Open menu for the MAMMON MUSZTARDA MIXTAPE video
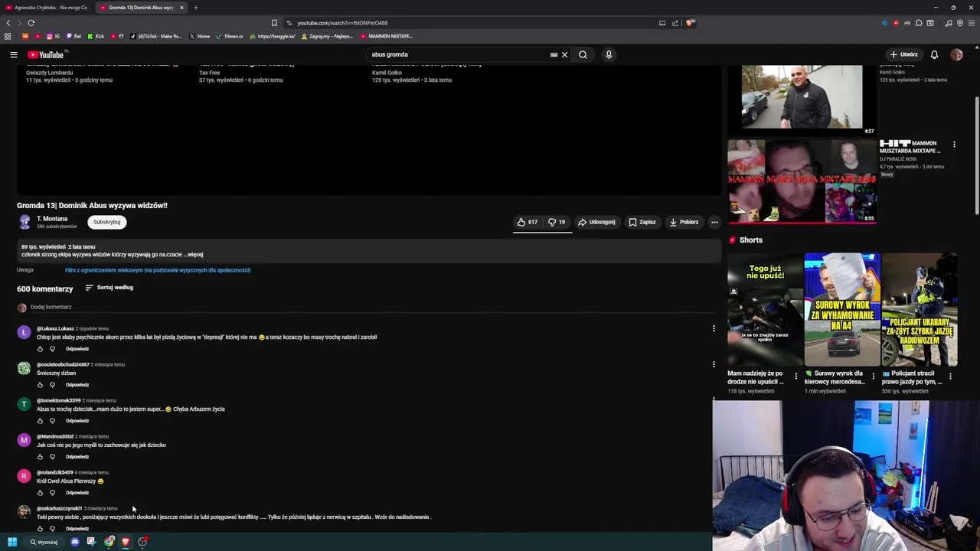Viewport: 980px width, 551px height. click(954, 144)
